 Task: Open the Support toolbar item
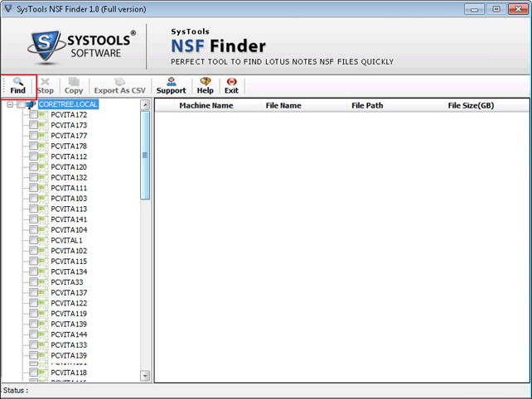tap(172, 86)
